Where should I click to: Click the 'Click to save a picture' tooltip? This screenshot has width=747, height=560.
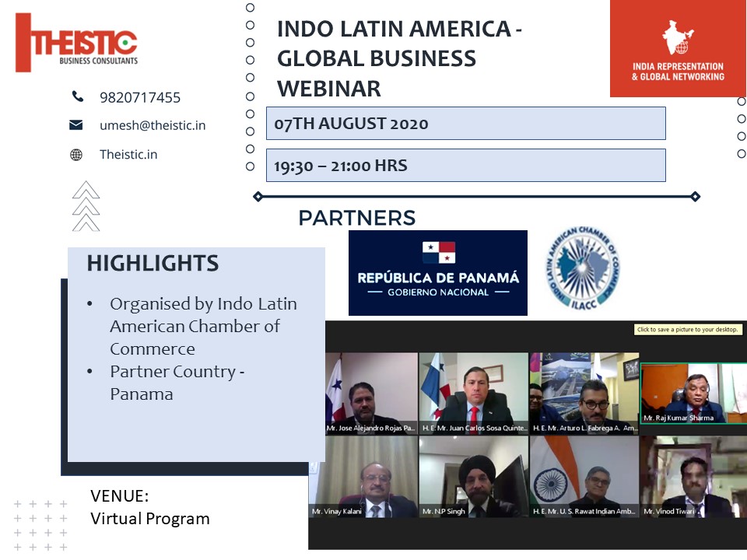688,330
